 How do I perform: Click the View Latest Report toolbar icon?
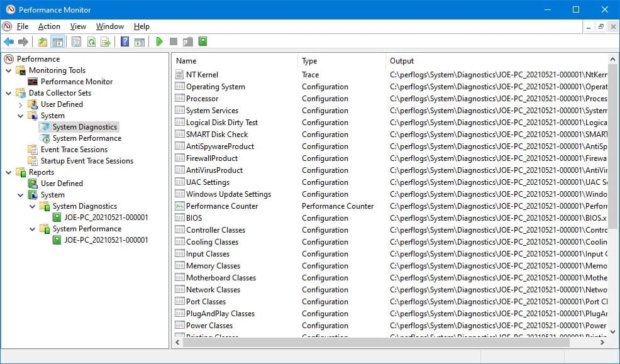140,41
